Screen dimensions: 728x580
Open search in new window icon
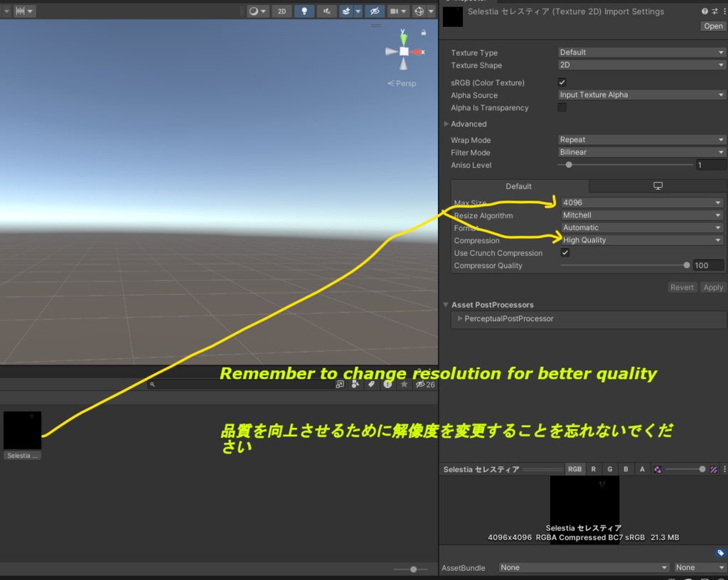[340, 385]
